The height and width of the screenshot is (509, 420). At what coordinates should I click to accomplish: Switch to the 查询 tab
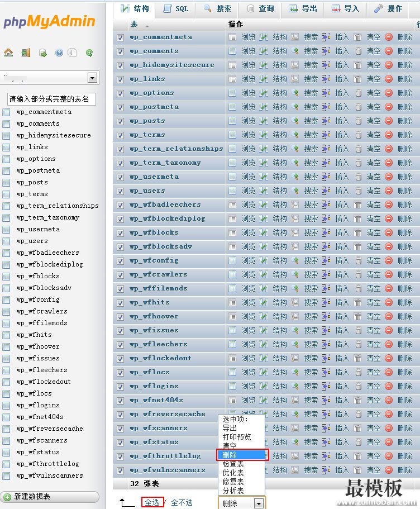[260, 9]
